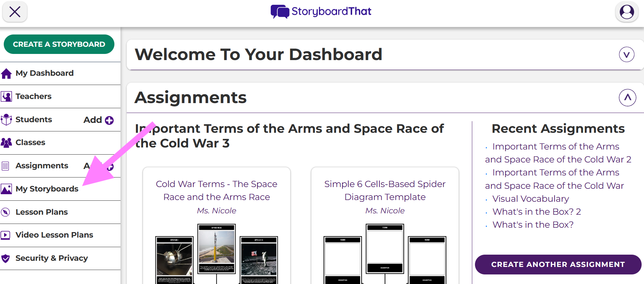The height and width of the screenshot is (284, 644).
Task: Open recent assignment Cold War 2
Action: 558,153
